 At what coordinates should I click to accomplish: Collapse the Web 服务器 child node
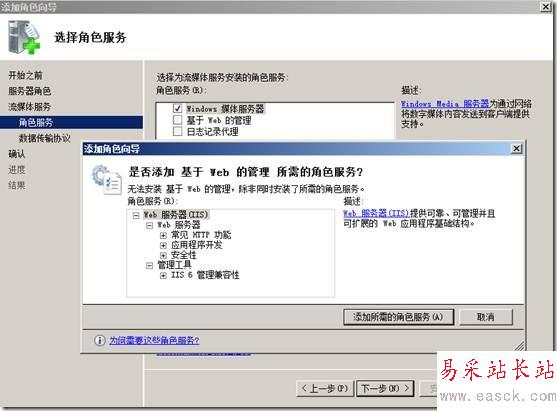[x=150, y=225]
